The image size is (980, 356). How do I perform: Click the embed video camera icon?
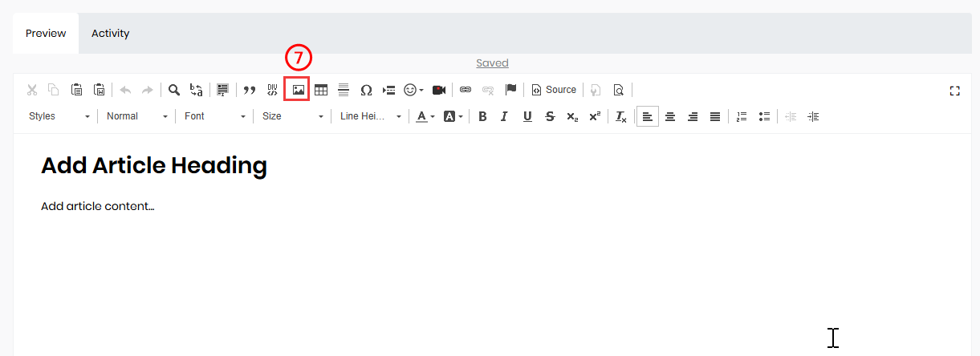[x=439, y=90]
